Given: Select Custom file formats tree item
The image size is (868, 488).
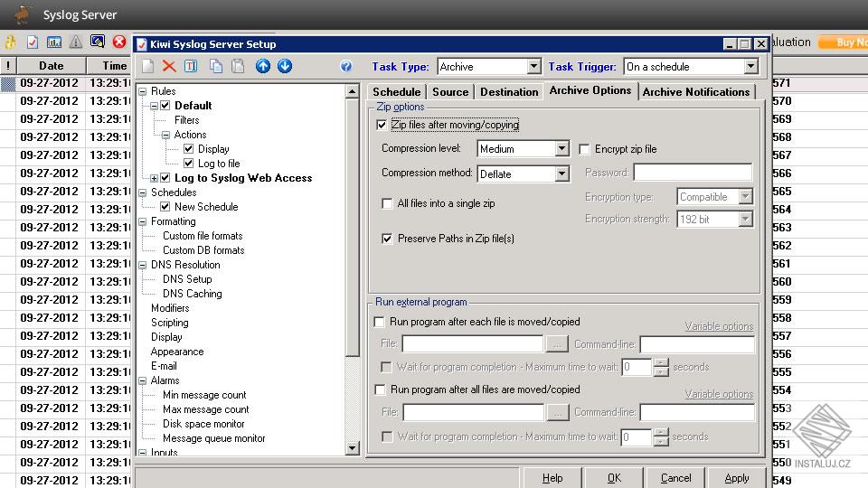Looking at the screenshot, I should 203,236.
